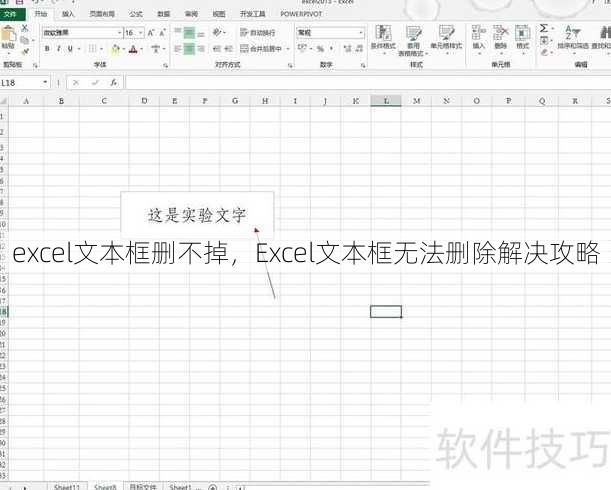
Task: Click the Fill down icon
Action: (x=544, y=40)
